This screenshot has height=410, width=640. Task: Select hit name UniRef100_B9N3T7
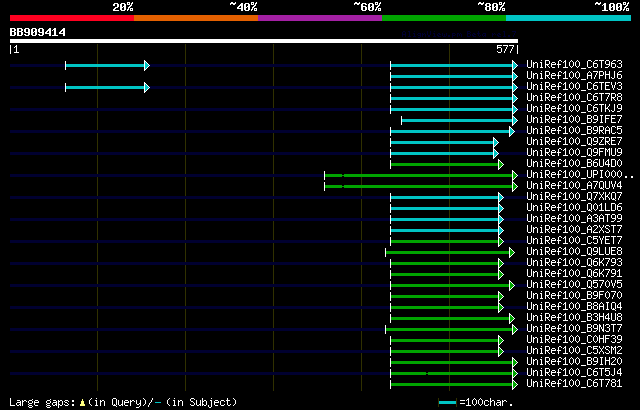click(x=574, y=329)
